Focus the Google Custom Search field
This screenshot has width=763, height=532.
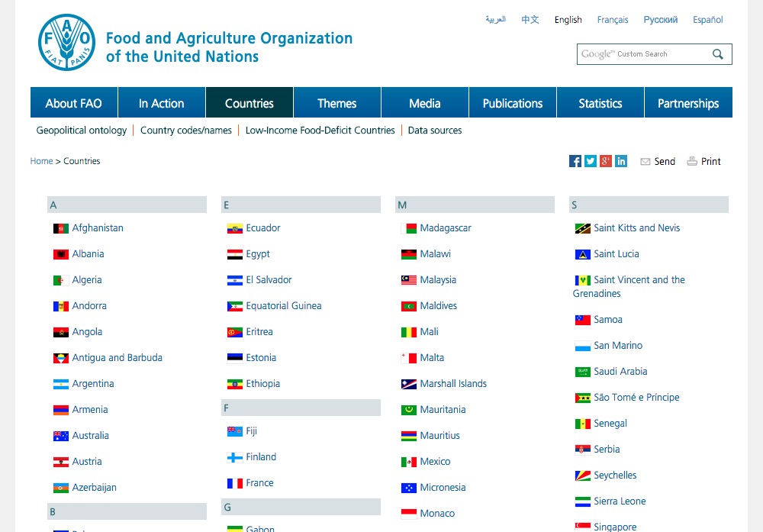click(x=642, y=54)
